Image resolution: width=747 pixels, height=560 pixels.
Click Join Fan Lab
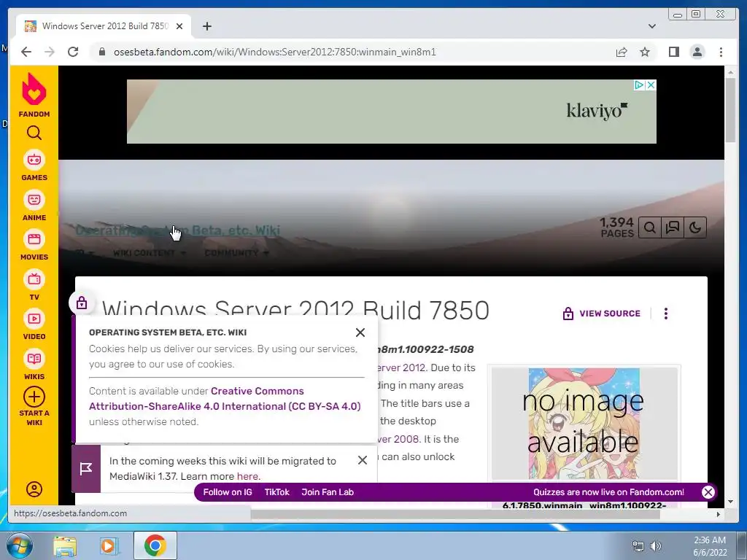(328, 492)
